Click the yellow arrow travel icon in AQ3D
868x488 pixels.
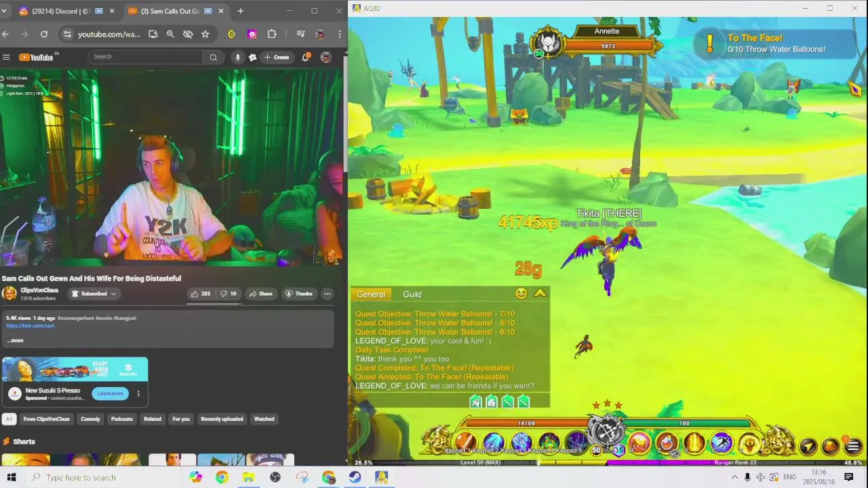pyautogui.click(x=808, y=447)
